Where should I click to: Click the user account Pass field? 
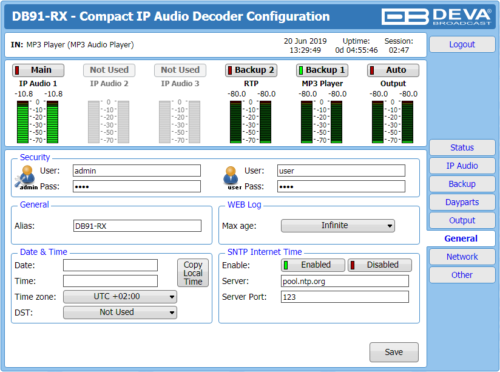coord(341,186)
